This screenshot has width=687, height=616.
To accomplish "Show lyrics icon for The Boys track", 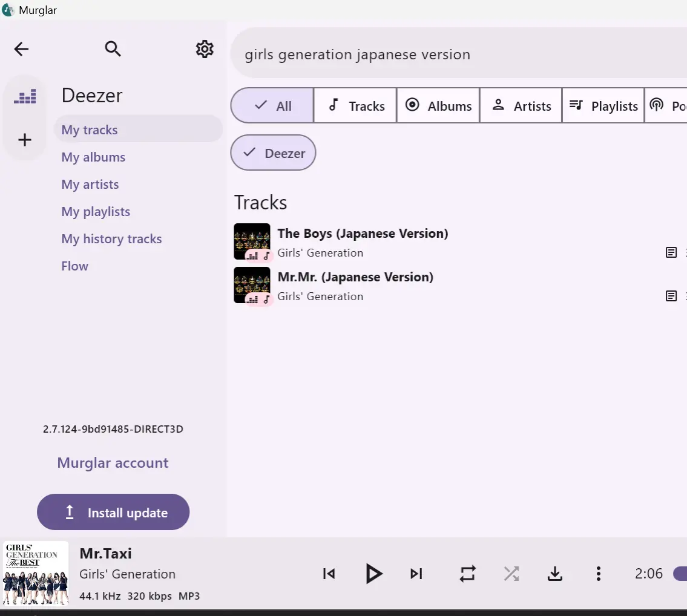I will (x=671, y=252).
